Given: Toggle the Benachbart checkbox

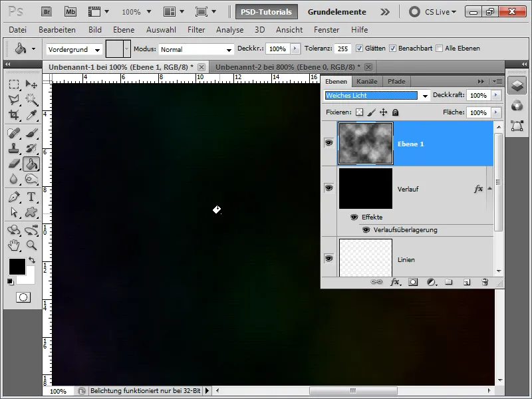Looking at the screenshot, I should coord(392,48).
